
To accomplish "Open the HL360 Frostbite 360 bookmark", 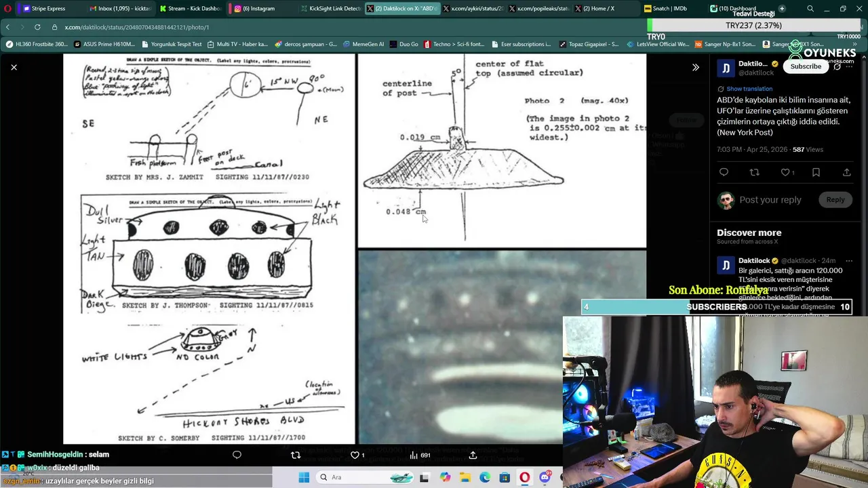I will [x=37, y=44].
